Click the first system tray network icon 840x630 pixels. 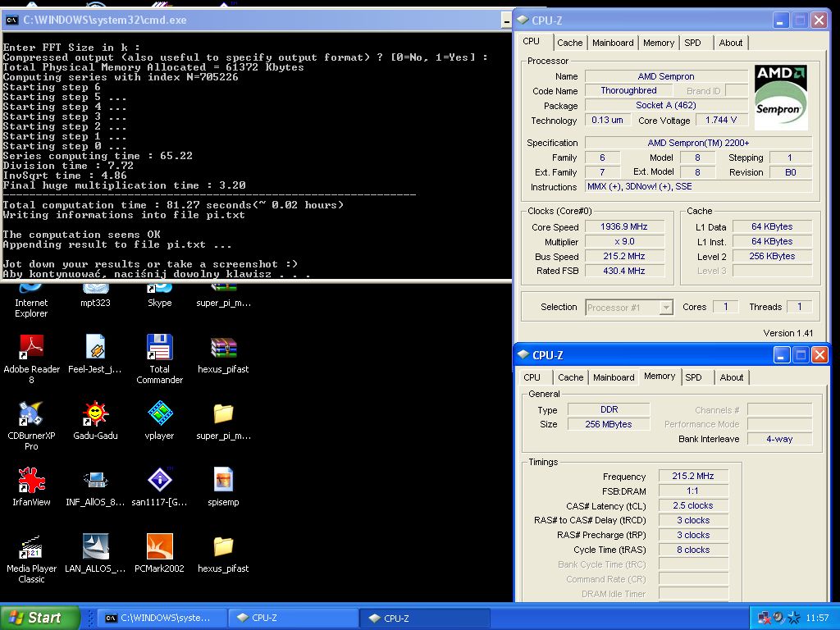(x=764, y=619)
